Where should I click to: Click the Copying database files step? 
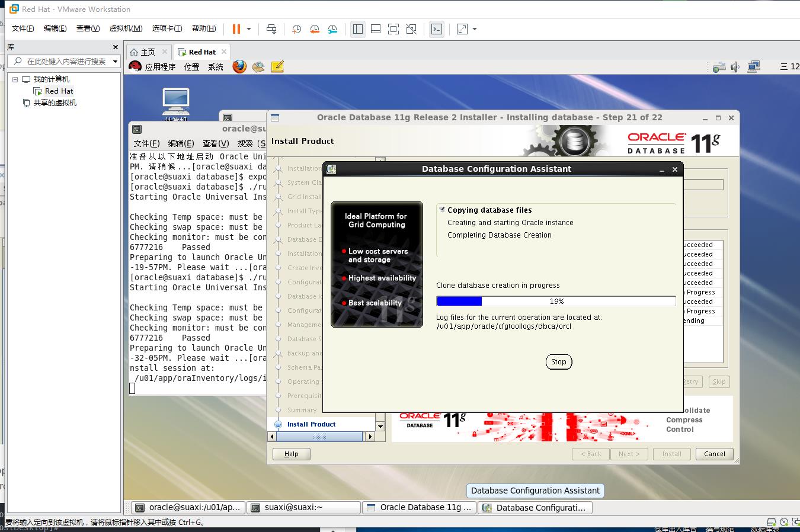coord(489,210)
